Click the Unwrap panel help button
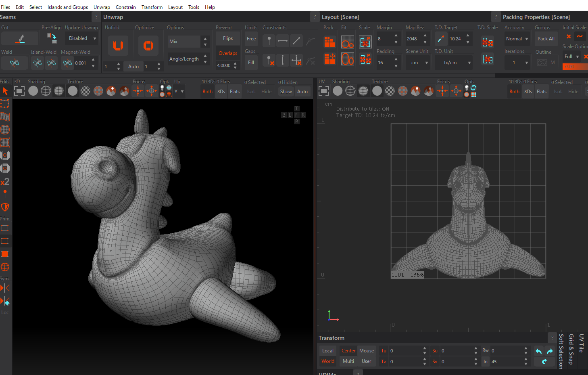This screenshot has width=588, height=375. click(x=315, y=17)
